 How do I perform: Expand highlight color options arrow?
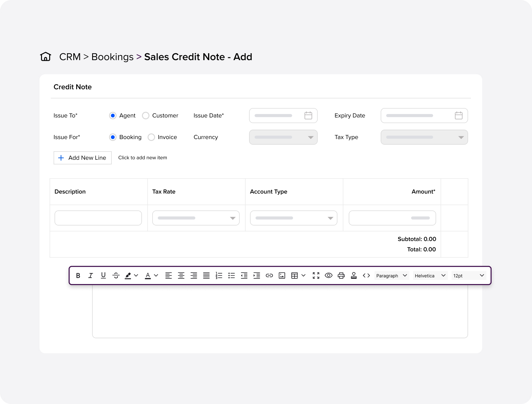click(136, 276)
